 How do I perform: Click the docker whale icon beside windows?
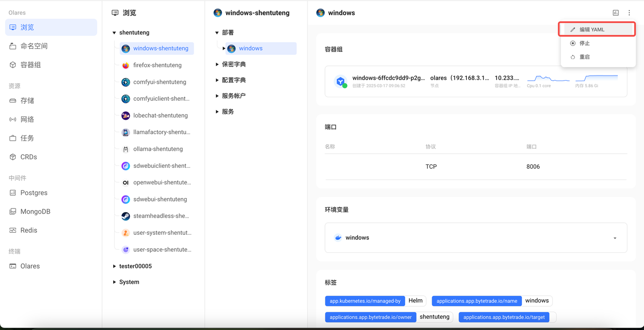[x=338, y=238]
